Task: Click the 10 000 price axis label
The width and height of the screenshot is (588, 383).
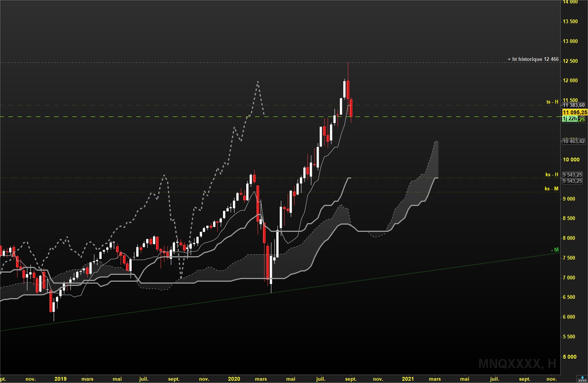Action: click(570, 160)
